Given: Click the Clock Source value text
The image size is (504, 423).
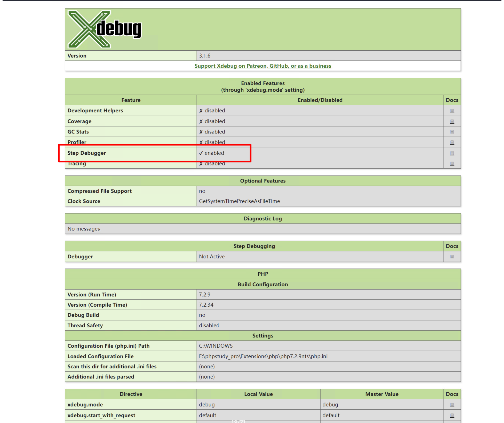Looking at the screenshot, I should click(x=239, y=201).
